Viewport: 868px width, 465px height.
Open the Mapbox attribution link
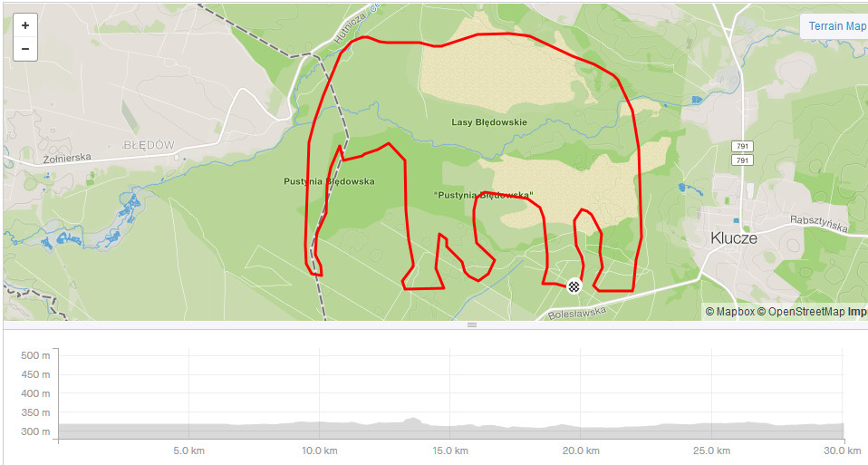729,312
